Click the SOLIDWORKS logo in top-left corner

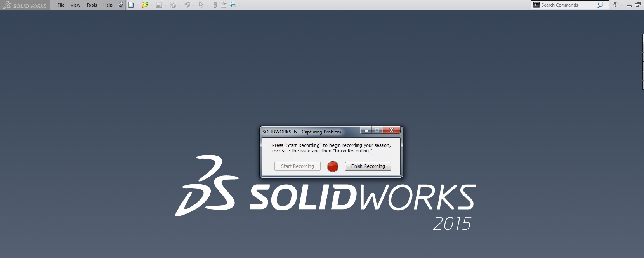[x=25, y=5]
